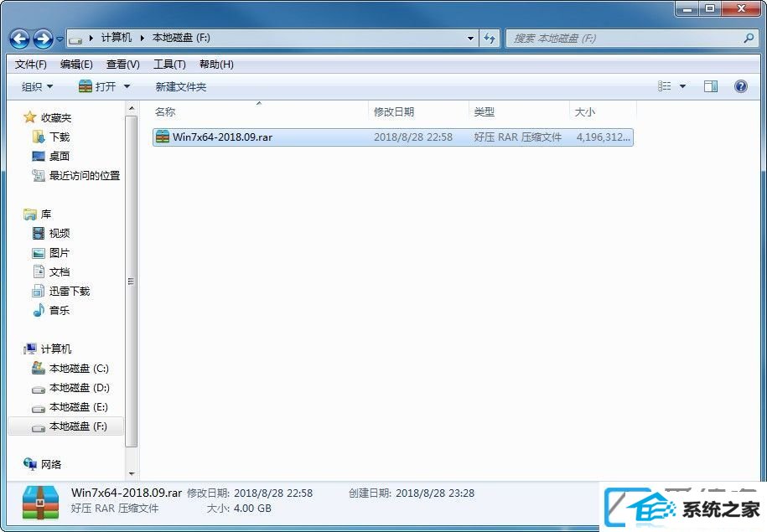Go forward with the Forward arrow button

tap(43, 39)
